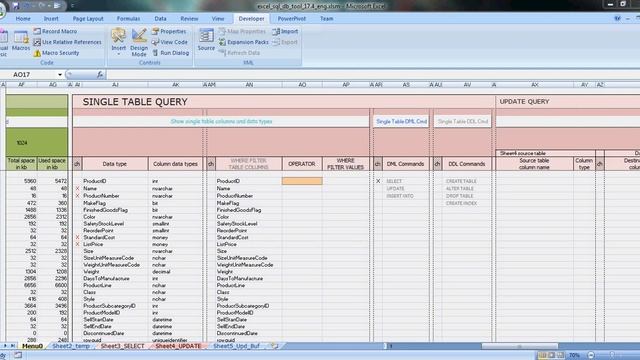Image resolution: width=640 pixels, height=360 pixels.
Task: Switch to Normal view in status bar
Action: point(542,356)
